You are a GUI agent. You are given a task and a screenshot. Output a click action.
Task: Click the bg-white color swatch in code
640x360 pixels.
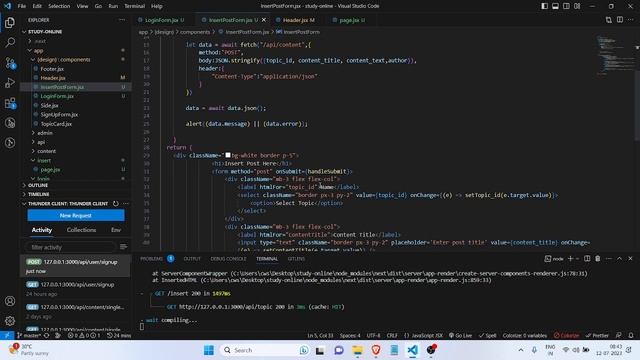(228, 155)
